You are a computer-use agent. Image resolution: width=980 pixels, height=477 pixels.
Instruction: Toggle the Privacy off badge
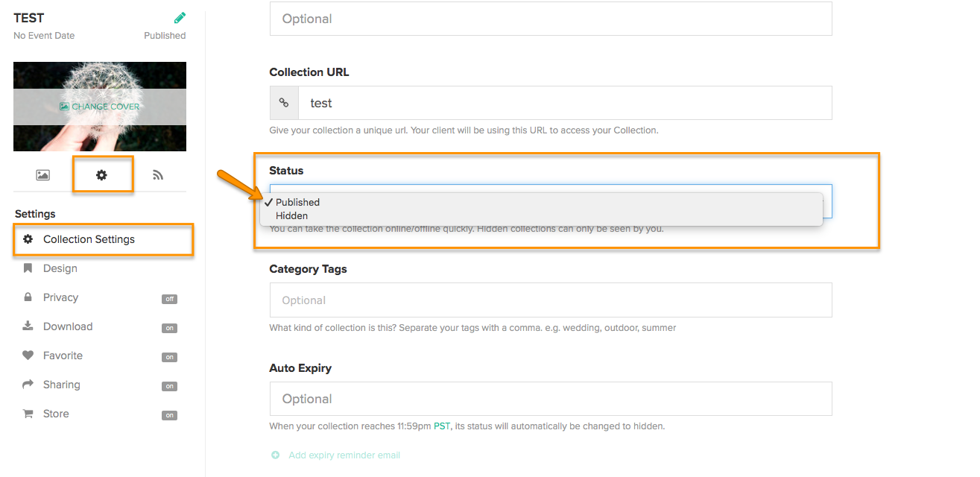tap(170, 299)
